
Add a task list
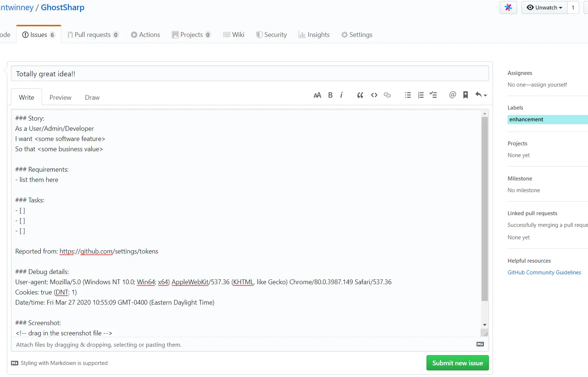click(x=433, y=95)
